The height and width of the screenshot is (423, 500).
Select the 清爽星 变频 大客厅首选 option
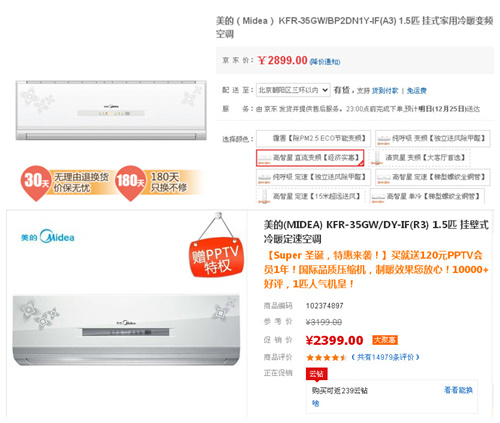pyautogui.click(x=420, y=158)
